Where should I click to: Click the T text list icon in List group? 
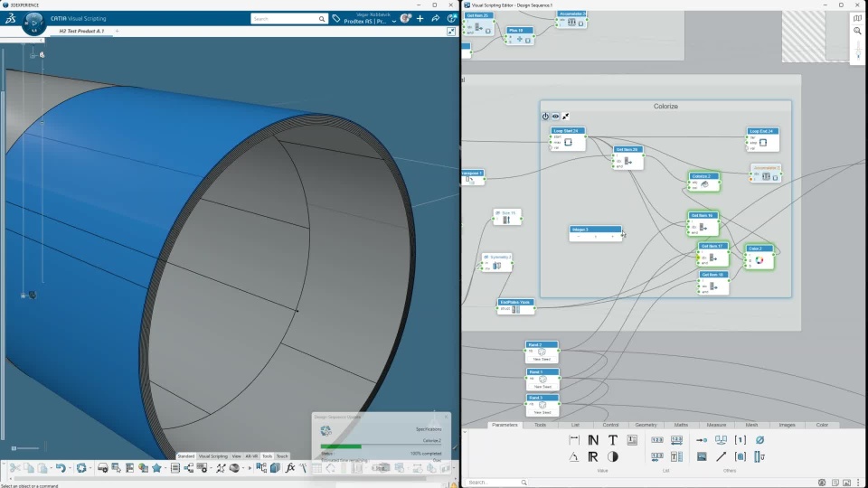pos(676,457)
